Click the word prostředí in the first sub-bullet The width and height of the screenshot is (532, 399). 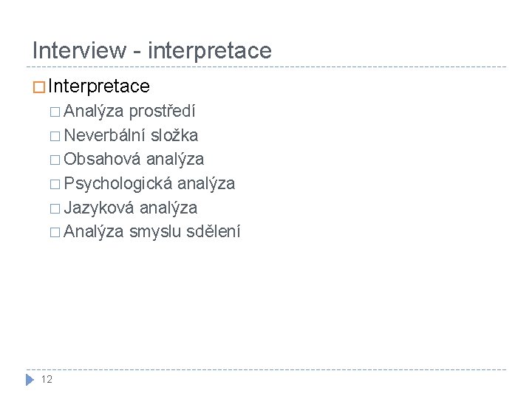(163, 111)
